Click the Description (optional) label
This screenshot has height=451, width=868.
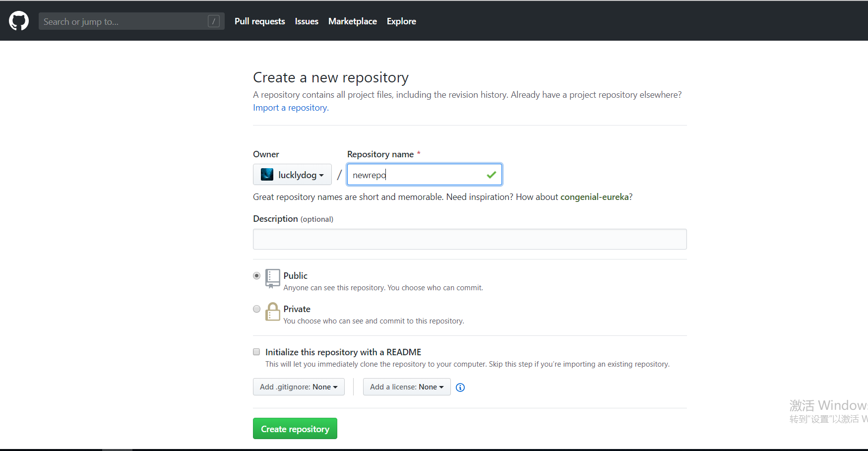(x=293, y=219)
